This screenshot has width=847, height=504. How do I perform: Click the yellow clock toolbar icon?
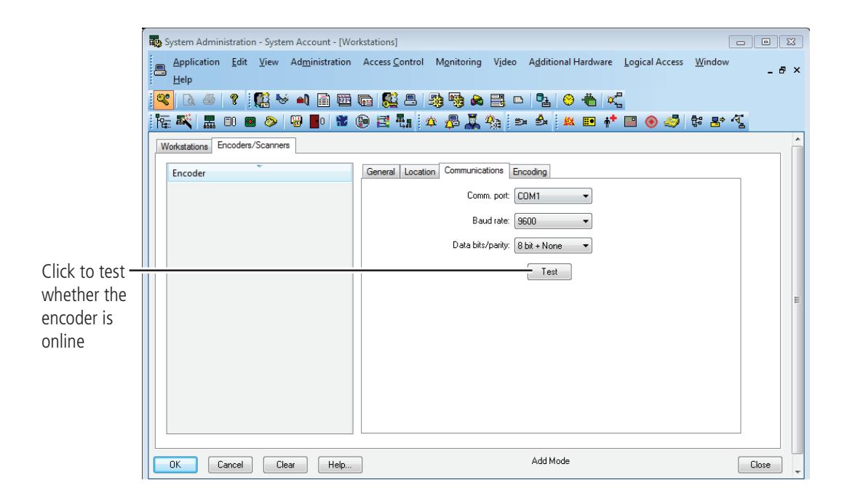click(x=568, y=100)
